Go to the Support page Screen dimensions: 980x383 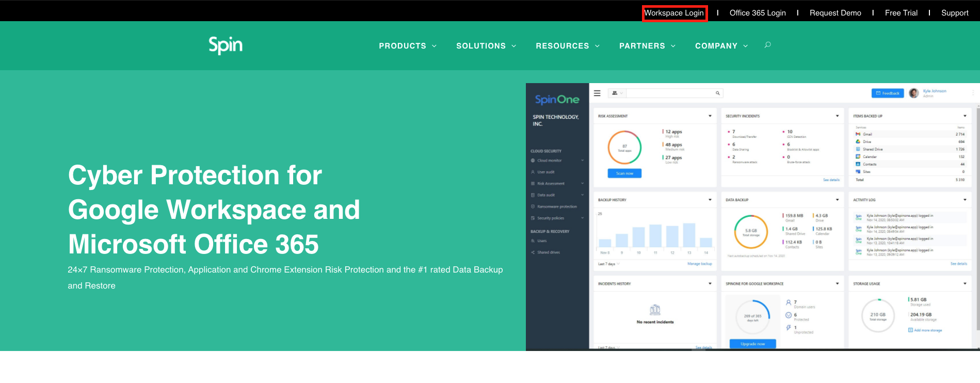pos(954,13)
